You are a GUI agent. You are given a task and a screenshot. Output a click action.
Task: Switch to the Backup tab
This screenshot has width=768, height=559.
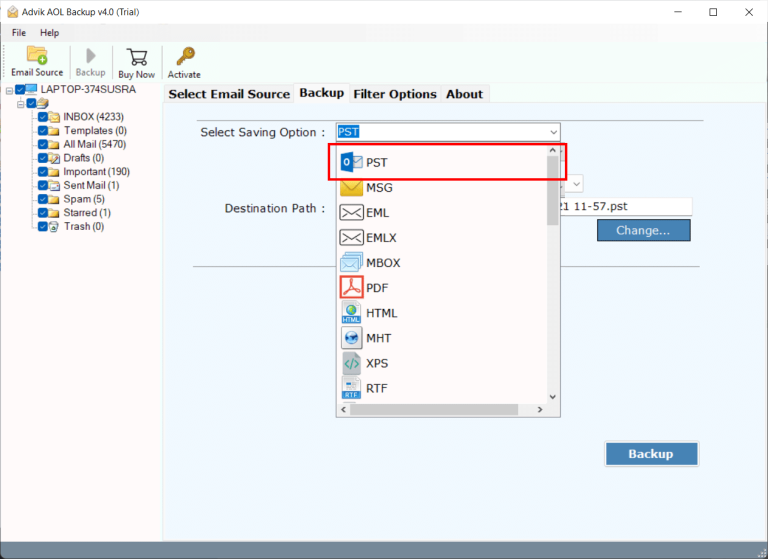pyautogui.click(x=322, y=93)
